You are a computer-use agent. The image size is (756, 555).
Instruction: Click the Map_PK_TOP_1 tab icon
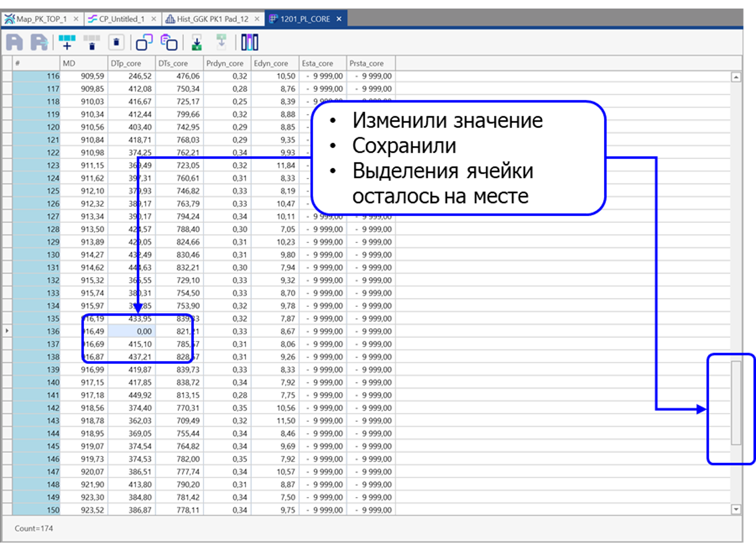(x=9, y=19)
